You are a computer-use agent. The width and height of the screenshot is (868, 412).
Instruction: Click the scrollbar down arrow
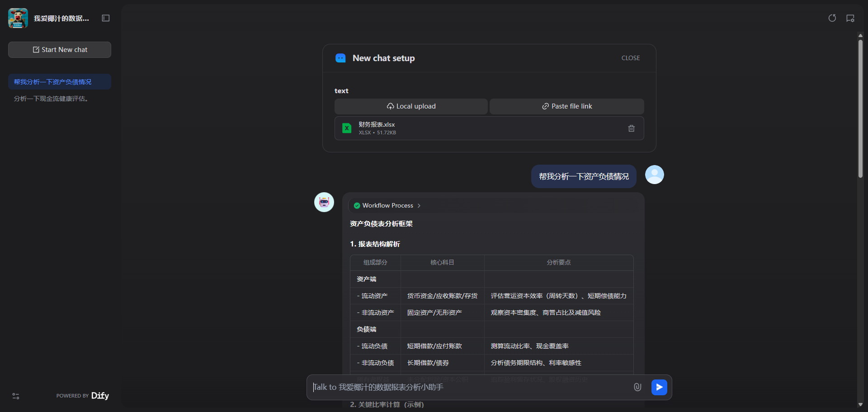coord(860,405)
